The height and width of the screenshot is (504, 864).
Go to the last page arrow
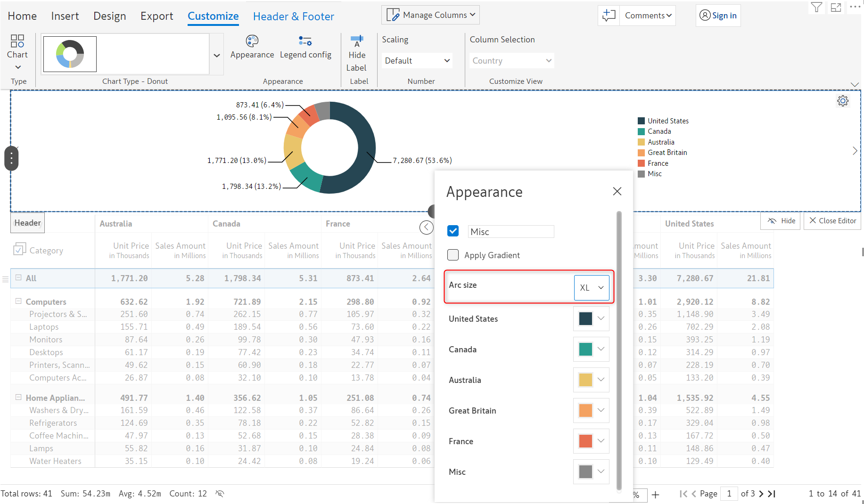tap(772, 494)
